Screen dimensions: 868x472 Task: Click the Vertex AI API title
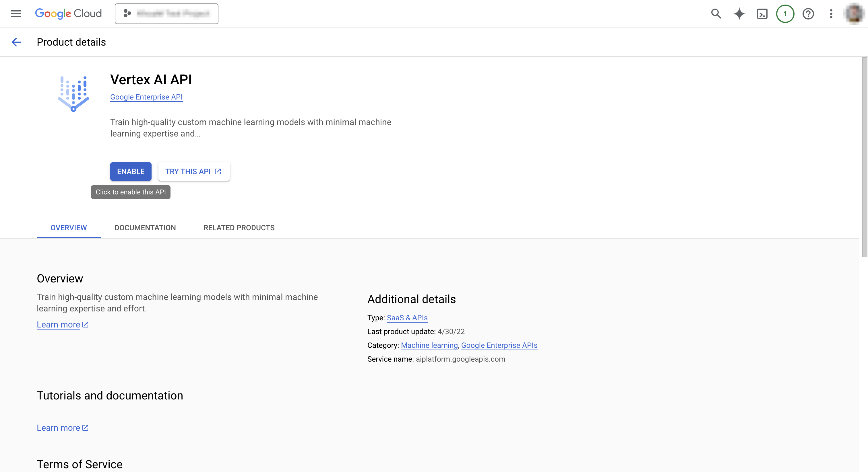pyautogui.click(x=151, y=80)
